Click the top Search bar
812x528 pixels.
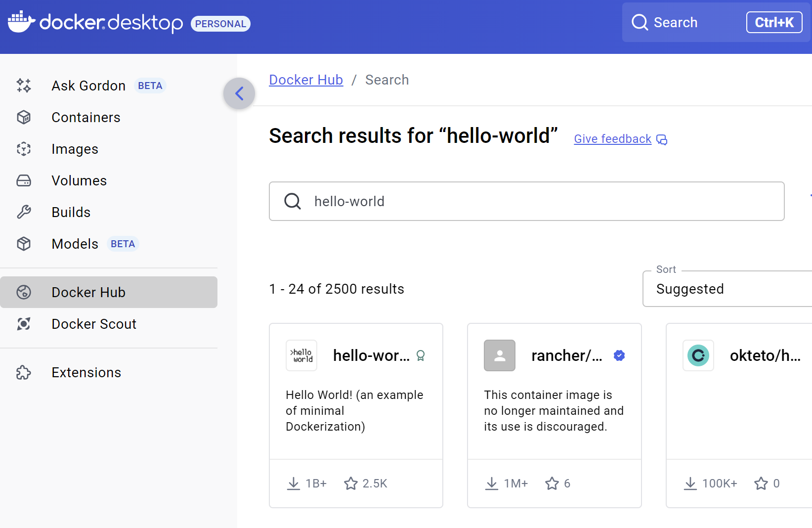717,22
